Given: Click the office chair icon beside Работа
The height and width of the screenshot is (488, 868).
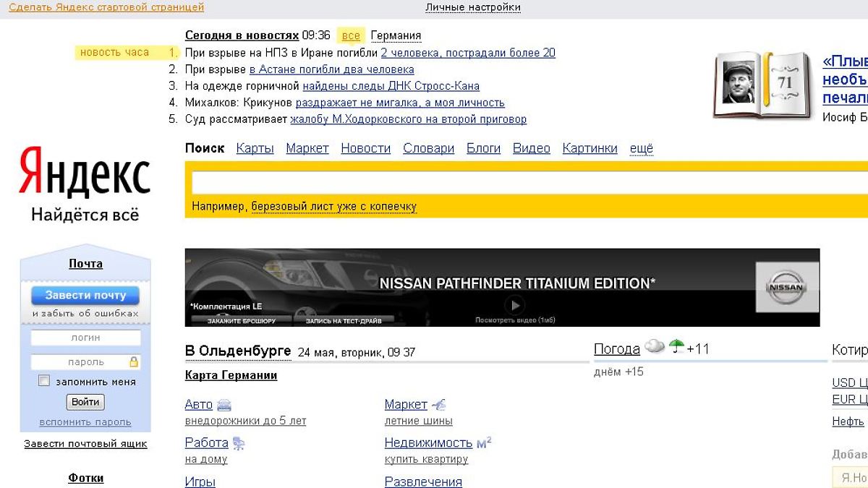Looking at the screenshot, I should point(239,443).
